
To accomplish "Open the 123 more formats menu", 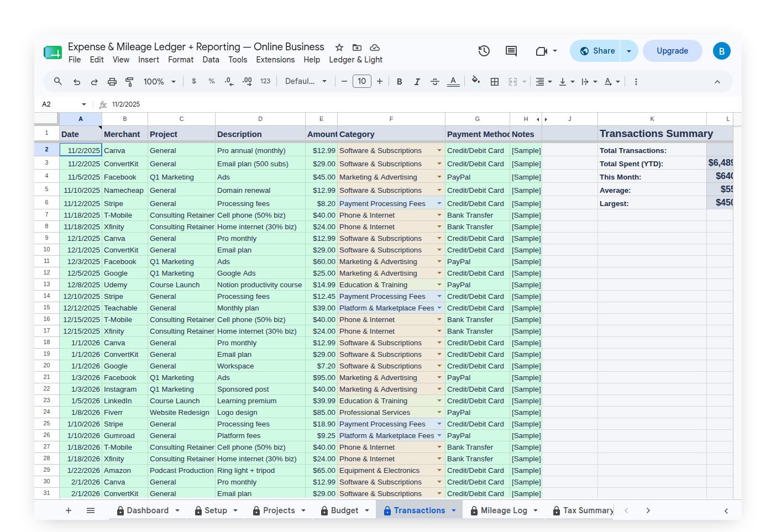I will tap(265, 81).
